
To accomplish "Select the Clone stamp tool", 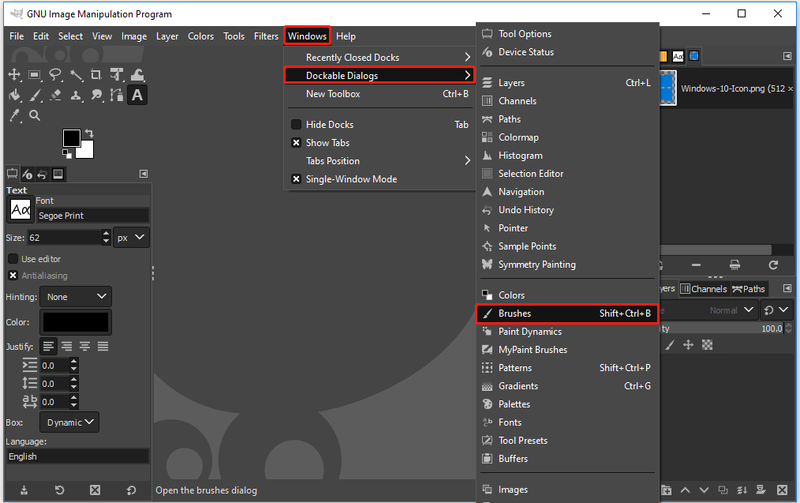I will pos(76,95).
